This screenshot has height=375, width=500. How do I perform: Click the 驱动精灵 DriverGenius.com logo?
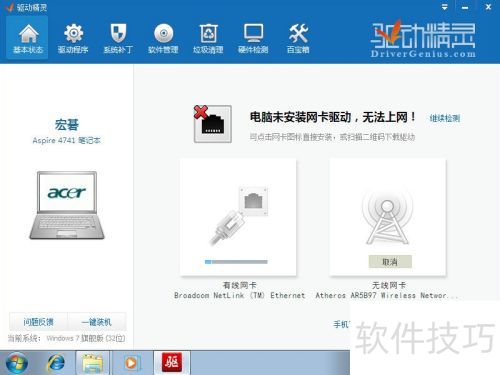click(423, 39)
